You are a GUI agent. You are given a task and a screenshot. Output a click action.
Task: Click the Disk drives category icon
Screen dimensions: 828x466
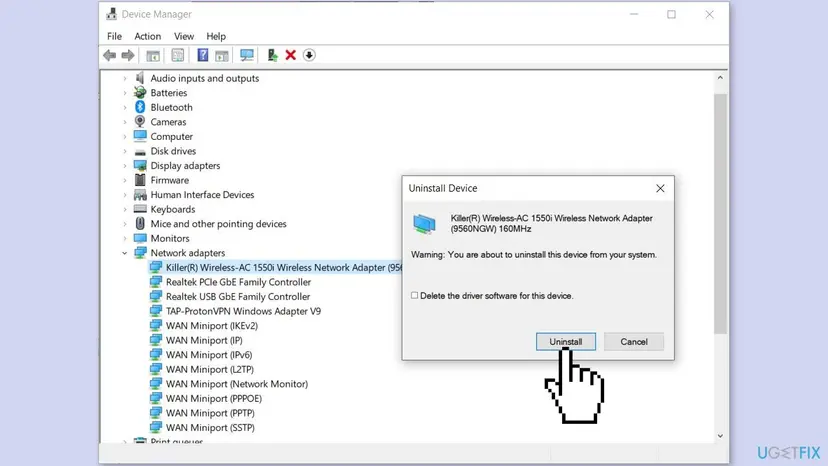point(140,151)
